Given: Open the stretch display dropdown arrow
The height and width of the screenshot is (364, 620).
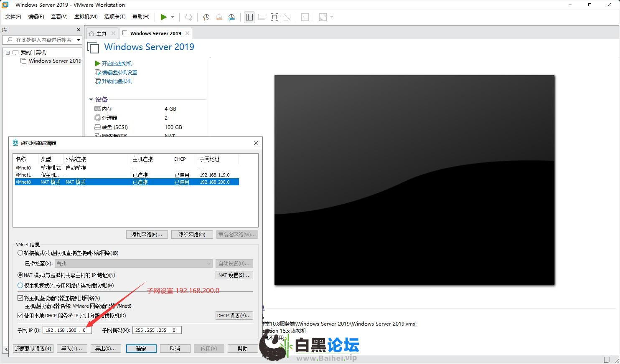Looking at the screenshot, I should (332, 17).
